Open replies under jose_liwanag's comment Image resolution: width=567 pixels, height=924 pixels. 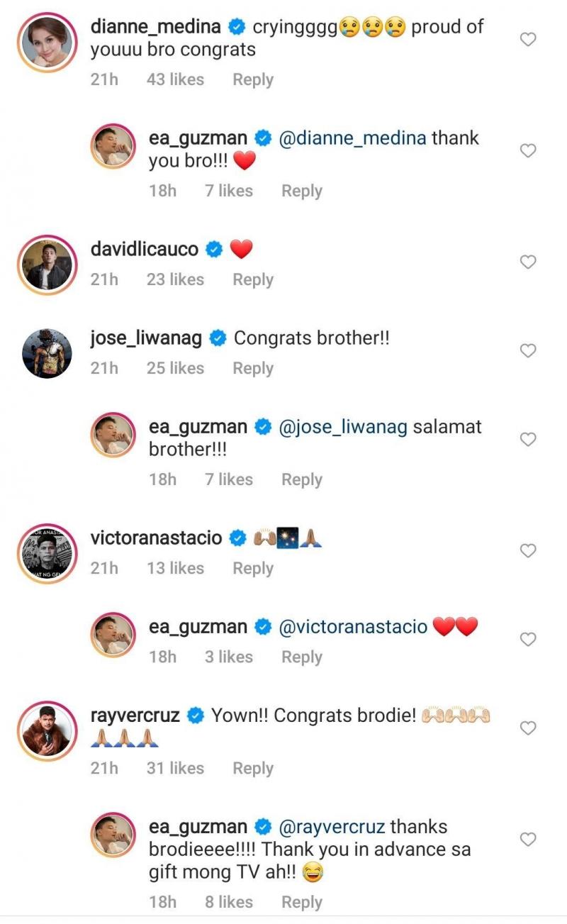click(253, 368)
